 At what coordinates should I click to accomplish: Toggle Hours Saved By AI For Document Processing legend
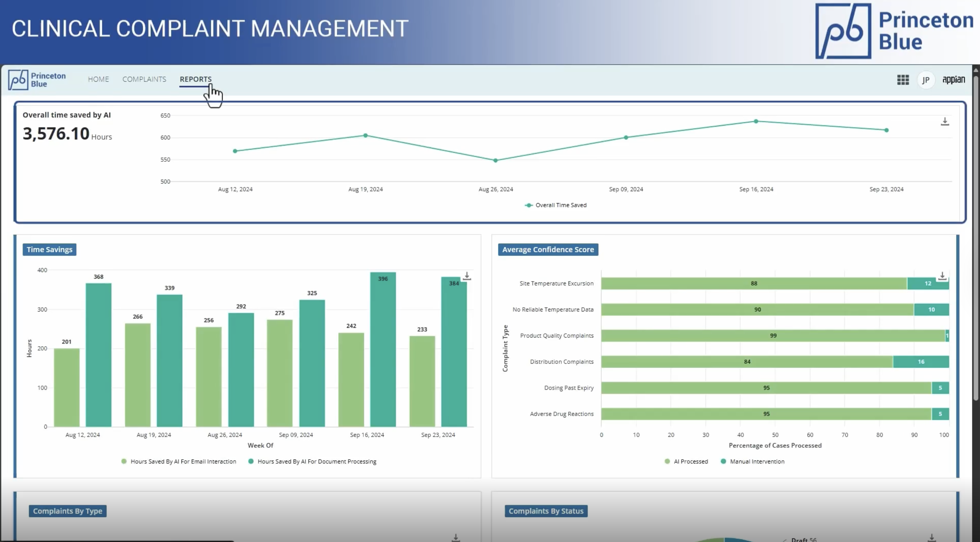pos(317,461)
